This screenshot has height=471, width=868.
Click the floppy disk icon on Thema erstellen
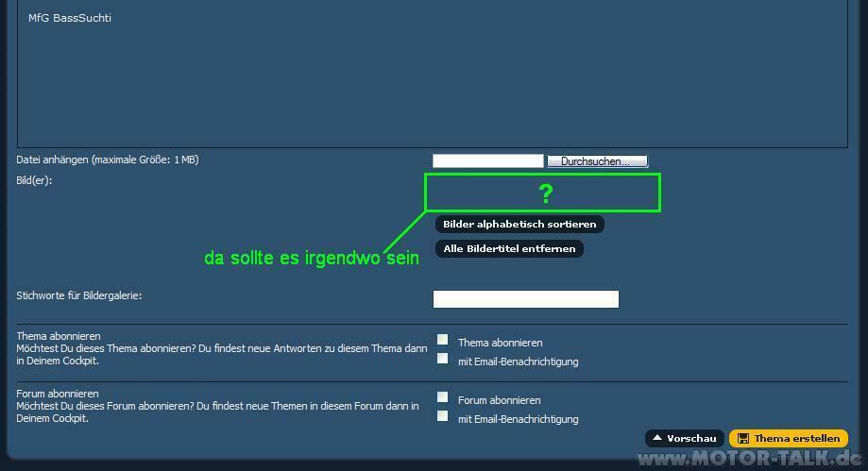coord(743,439)
